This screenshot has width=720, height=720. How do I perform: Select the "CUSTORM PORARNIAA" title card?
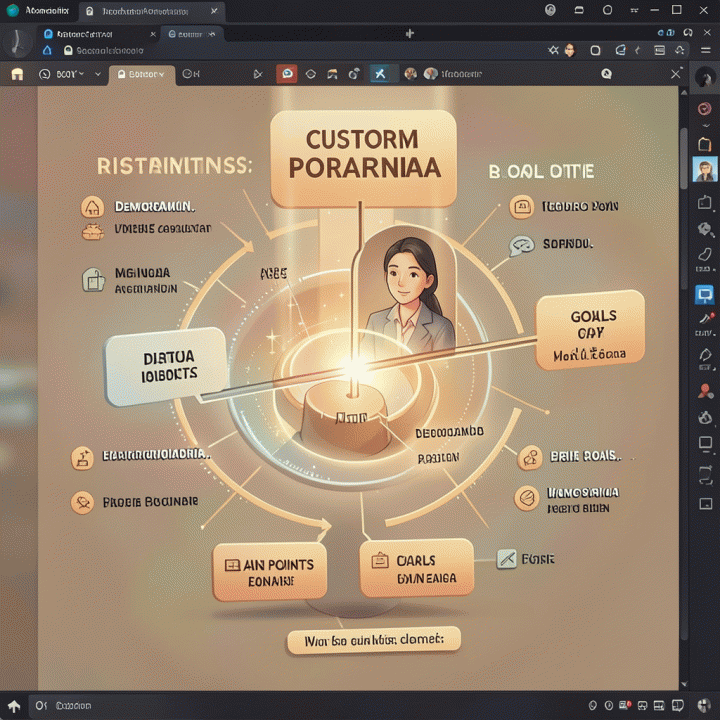tap(364, 159)
